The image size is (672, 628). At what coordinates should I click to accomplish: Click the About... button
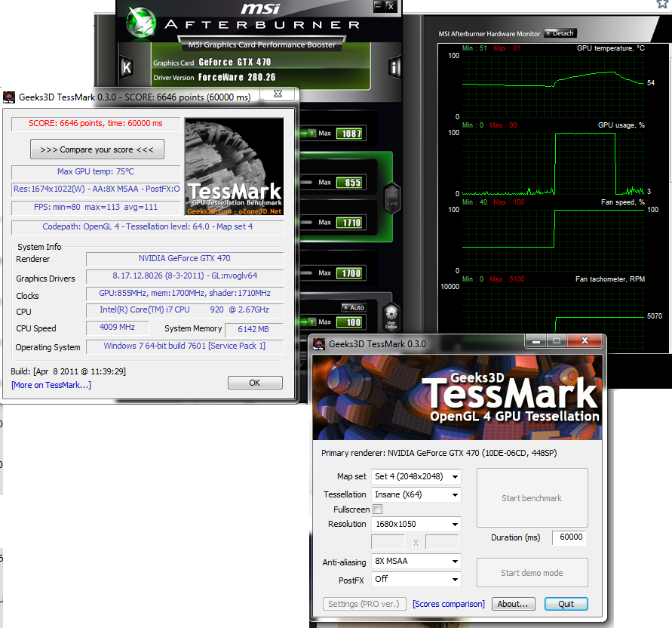513,604
